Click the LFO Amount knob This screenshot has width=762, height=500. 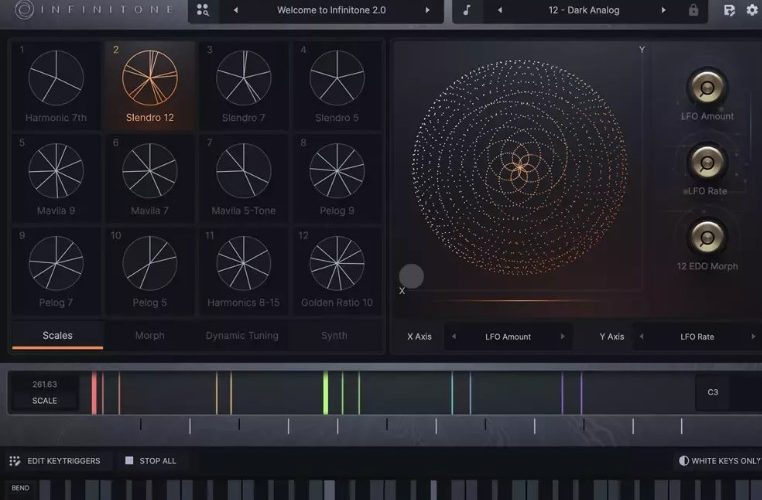tap(707, 87)
